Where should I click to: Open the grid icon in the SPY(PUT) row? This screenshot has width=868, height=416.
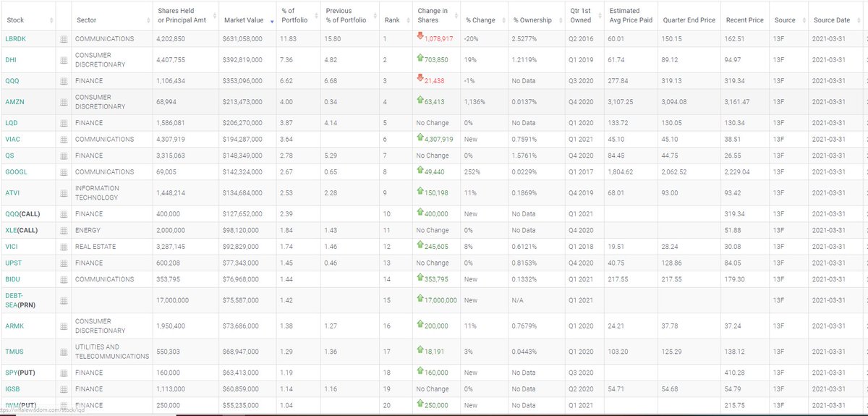tap(63, 373)
